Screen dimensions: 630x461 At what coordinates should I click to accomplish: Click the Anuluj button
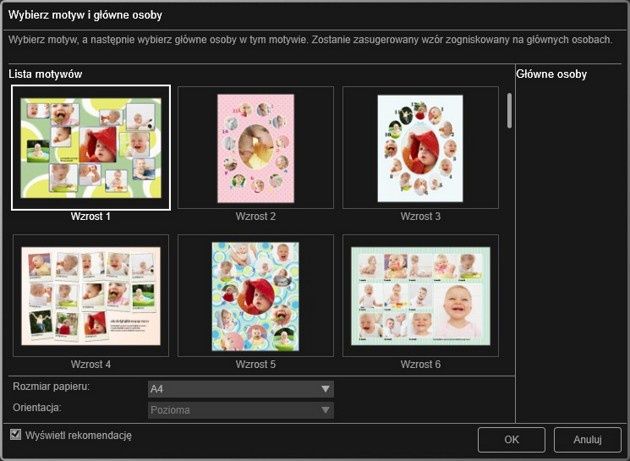(587, 440)
